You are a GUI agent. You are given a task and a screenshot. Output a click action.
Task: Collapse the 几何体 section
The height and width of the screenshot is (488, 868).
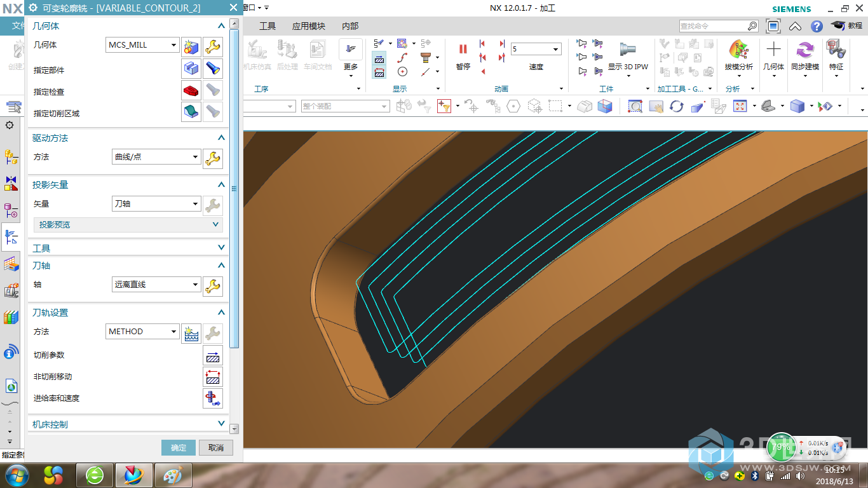pyautogui.click(x=221, y=26)
